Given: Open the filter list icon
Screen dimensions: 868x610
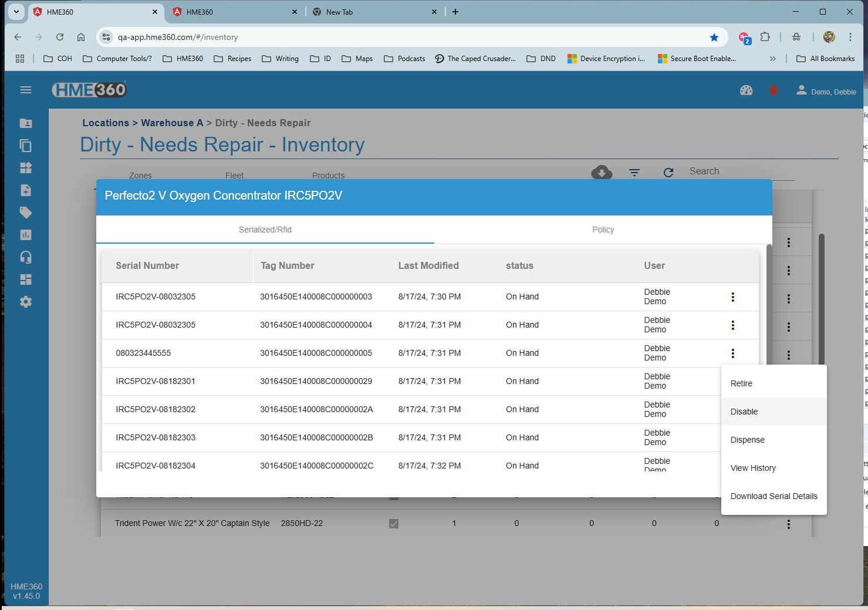Looking at the screenshot, I should point(634,173).
